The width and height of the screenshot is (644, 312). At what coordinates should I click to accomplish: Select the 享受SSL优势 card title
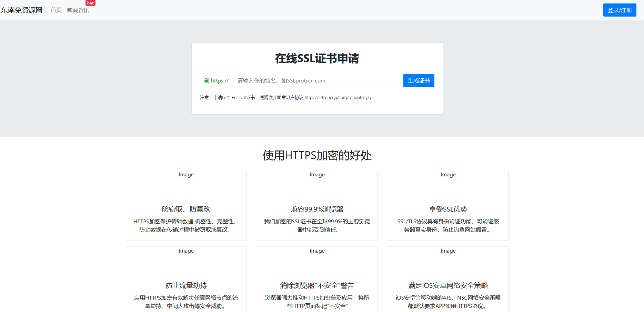click(448, 209)
